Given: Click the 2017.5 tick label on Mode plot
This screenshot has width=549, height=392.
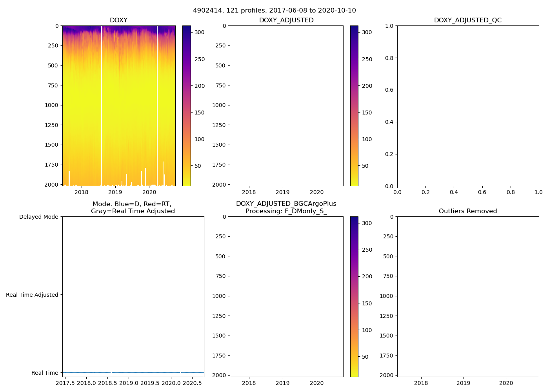Looking at the screenshot, I should [65, 383].
